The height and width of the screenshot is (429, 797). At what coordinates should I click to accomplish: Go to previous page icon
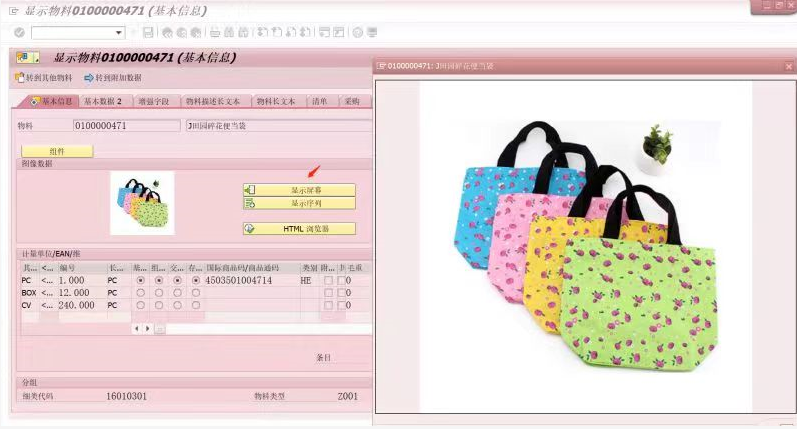pos(277,33)
